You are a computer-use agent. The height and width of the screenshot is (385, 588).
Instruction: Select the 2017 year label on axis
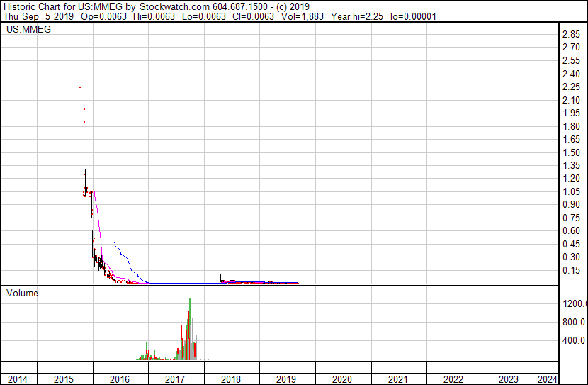[175, 379]
